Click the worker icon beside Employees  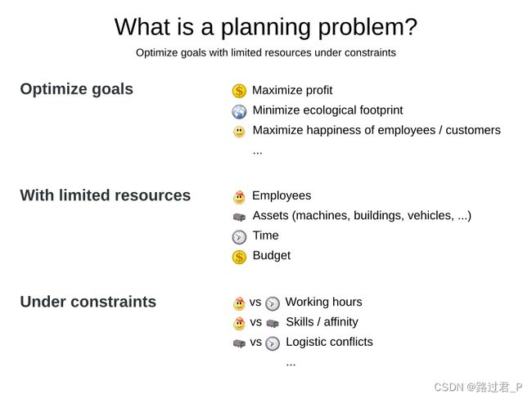[239, 197]
